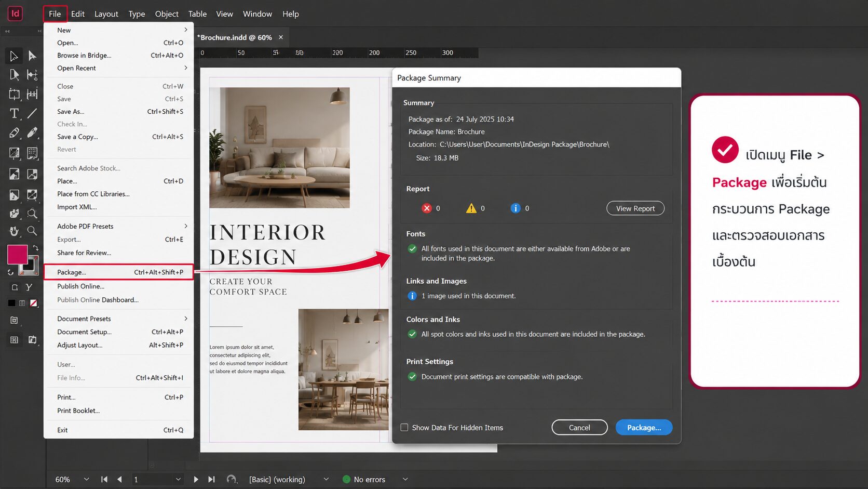Click the red error icon in Report
868x489 pixels.
(427, 208)
